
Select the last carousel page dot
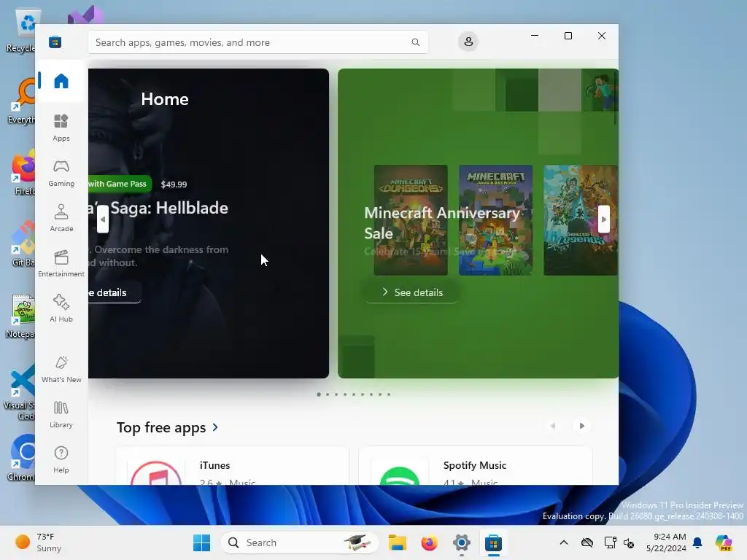coord(389,394)
